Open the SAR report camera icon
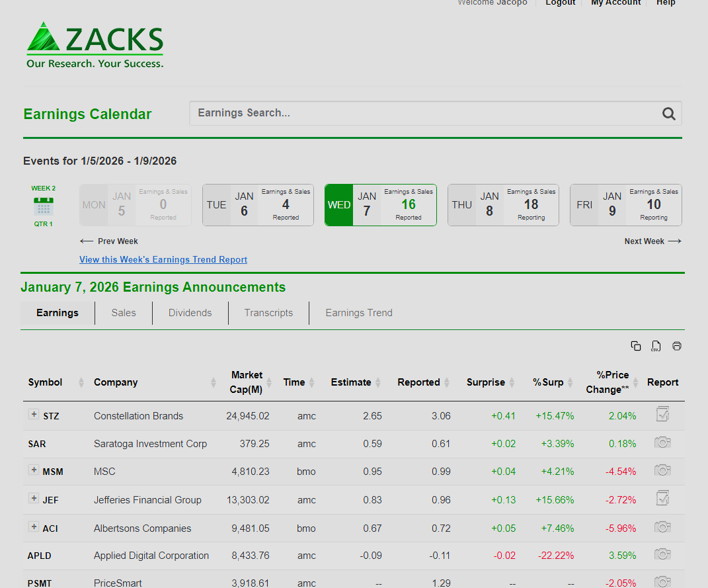The height and width of the screenshot is (588, 708). tap(662, 442)
